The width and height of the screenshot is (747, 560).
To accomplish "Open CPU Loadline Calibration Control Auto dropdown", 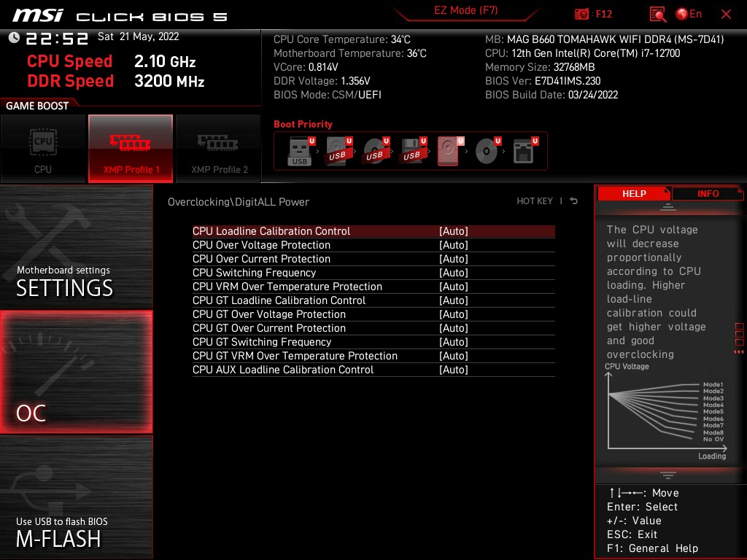I will (454, 230).
